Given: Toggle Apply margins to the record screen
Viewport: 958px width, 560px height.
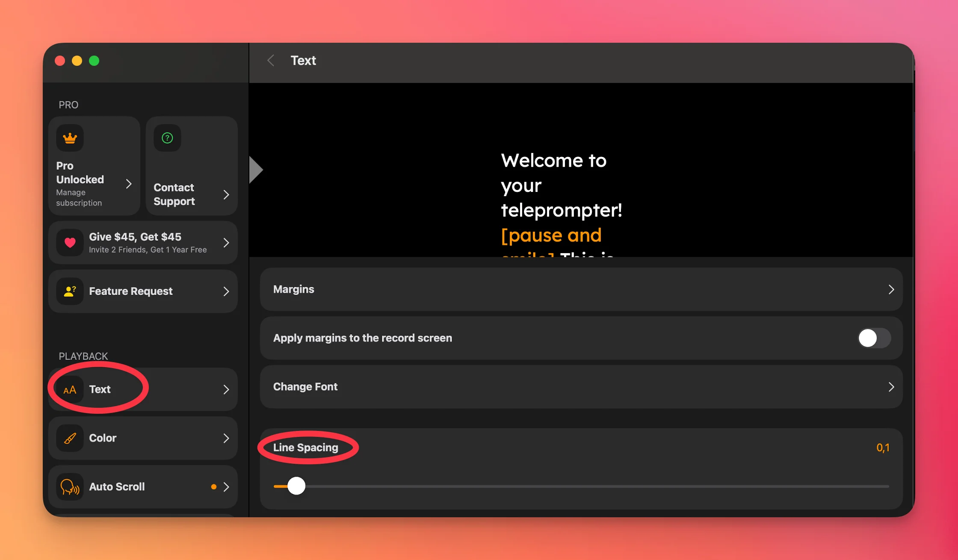Looking at the screenshot, I should point(874,338).
